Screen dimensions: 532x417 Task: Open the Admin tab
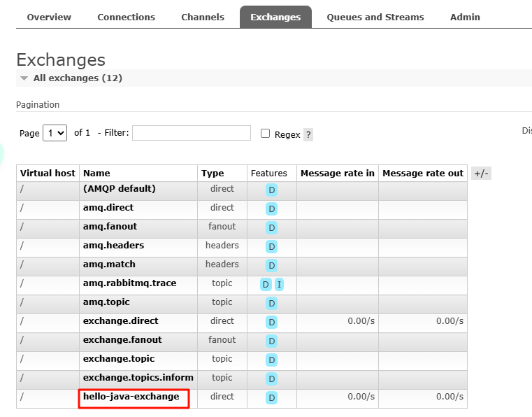[x=465, y=17]
